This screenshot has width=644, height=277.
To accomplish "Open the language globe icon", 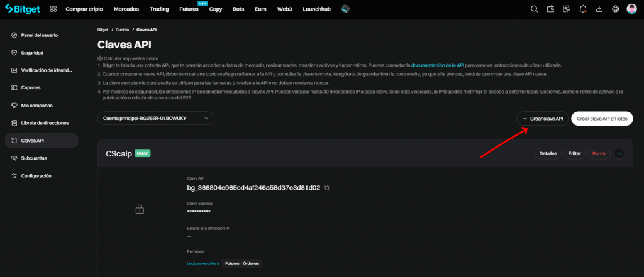I will 615,9.
